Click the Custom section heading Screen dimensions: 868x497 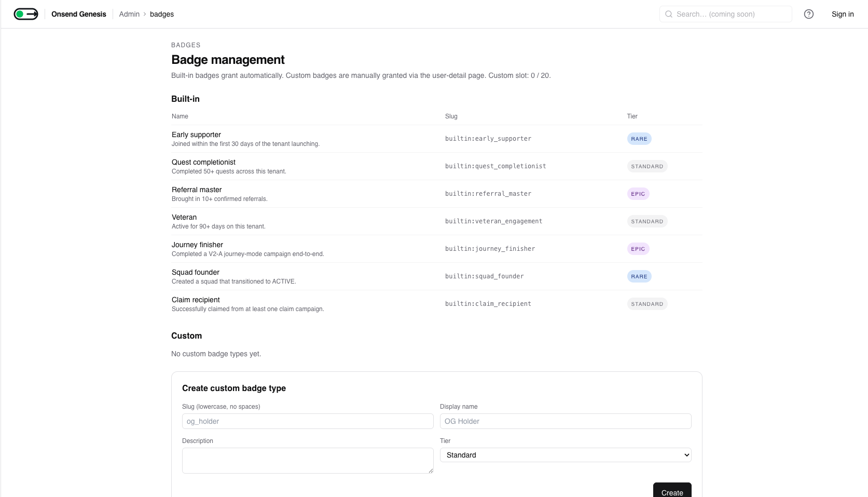tap(186, 335)
